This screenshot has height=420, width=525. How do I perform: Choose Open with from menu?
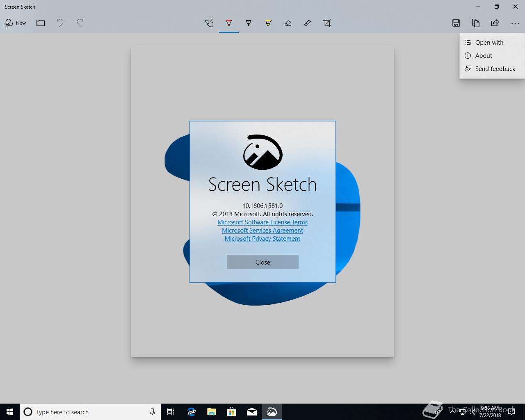click(x=492, y=43)
